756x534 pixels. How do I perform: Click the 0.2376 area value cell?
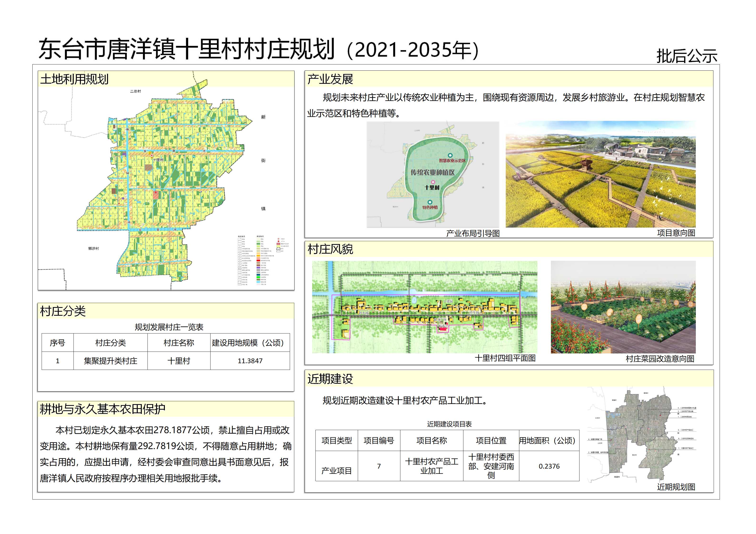point(549,466)
